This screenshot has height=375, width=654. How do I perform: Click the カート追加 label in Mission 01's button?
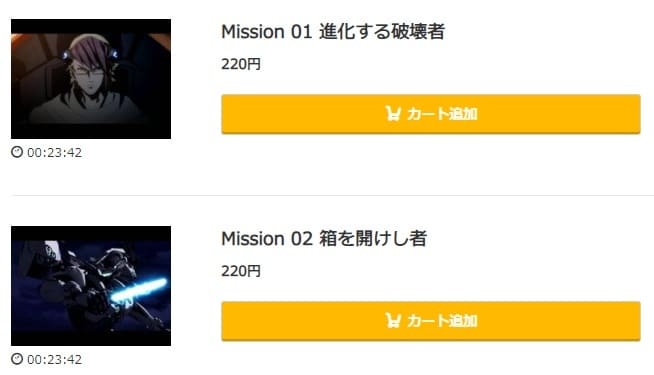coord(442,114)
